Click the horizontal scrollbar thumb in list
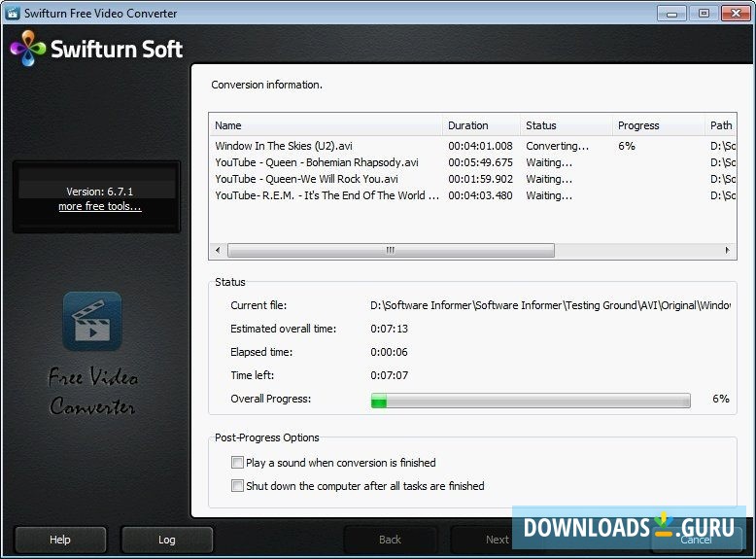The height and width of the screenshot is (559, 756). coord(391,250)
